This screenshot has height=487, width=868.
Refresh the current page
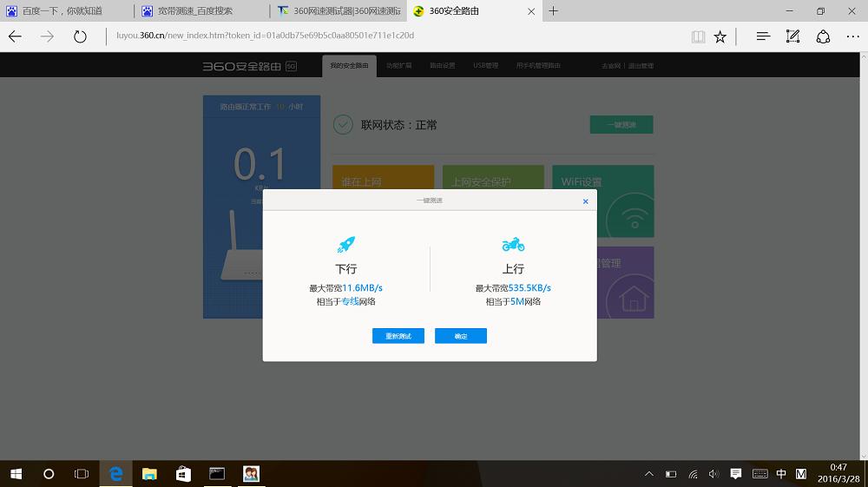point(80,36)
